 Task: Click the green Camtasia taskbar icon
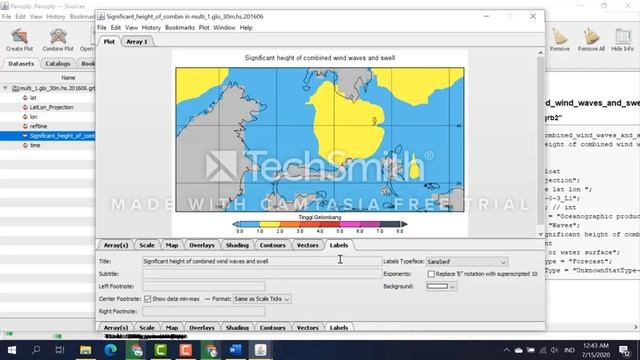[160, 350]
